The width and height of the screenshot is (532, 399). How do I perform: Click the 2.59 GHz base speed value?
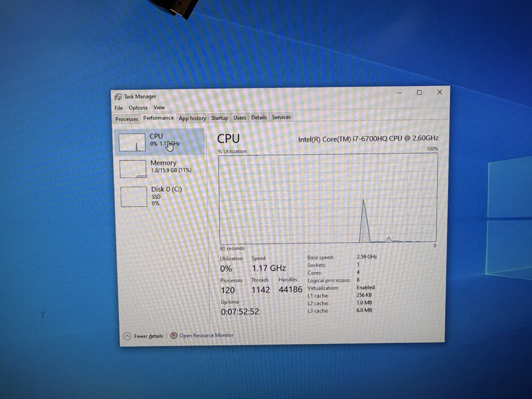pyautogui.click(x=367, y=257)
